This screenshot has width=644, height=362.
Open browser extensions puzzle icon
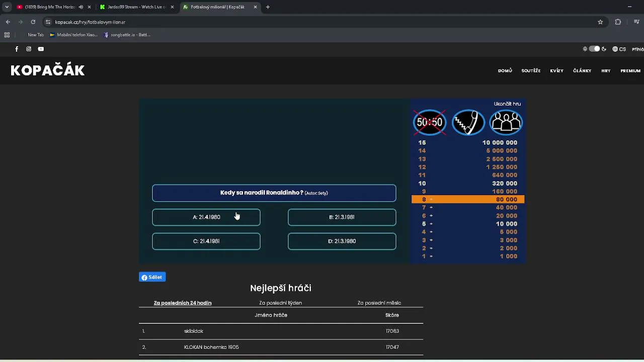pyautogui.click(x=618, y=22)
